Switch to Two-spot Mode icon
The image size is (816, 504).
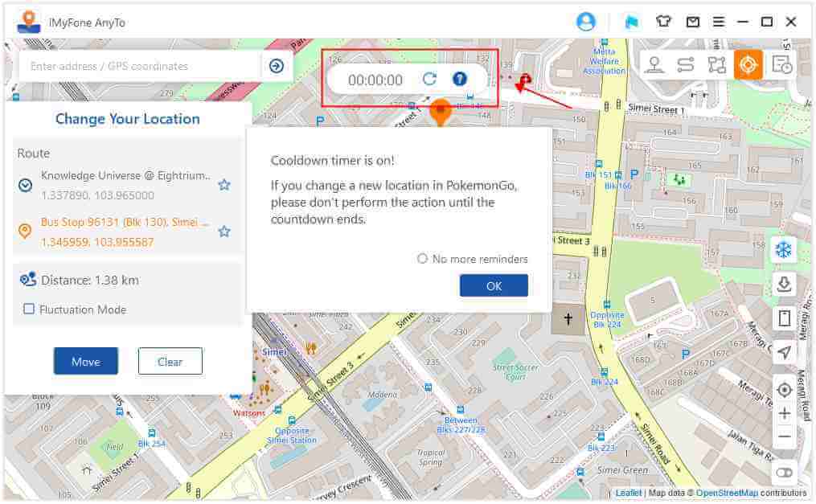point(686,65)
